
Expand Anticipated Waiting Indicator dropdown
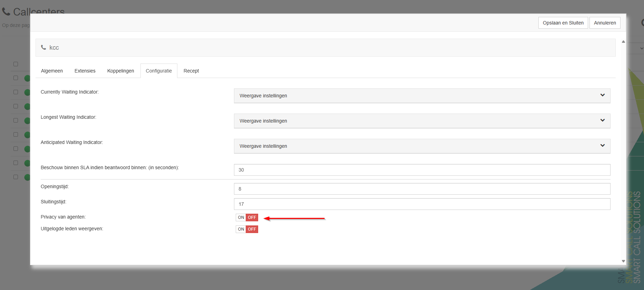[422, 146]
